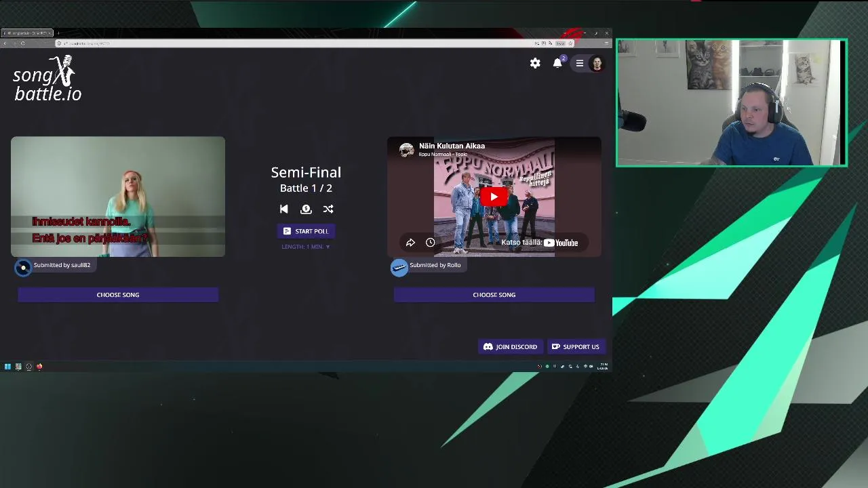Click the Support Us button
868x488 pixels.
[576, 347]
